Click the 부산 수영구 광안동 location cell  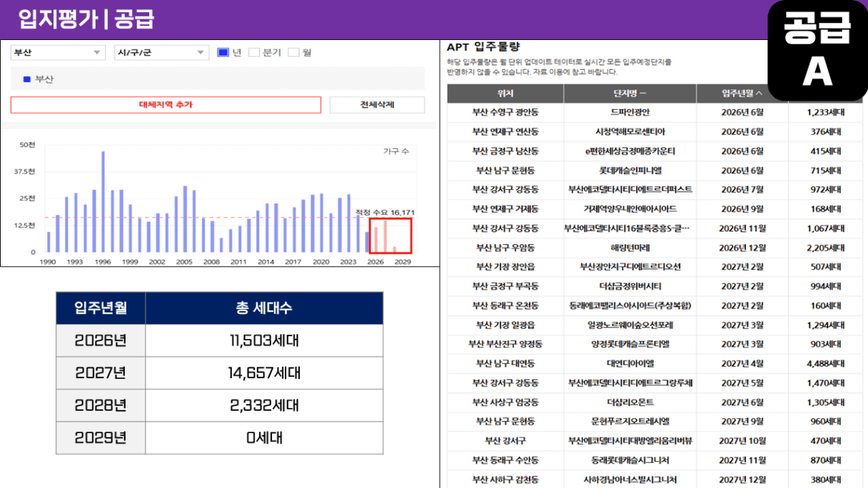click(x=505, y=113)
